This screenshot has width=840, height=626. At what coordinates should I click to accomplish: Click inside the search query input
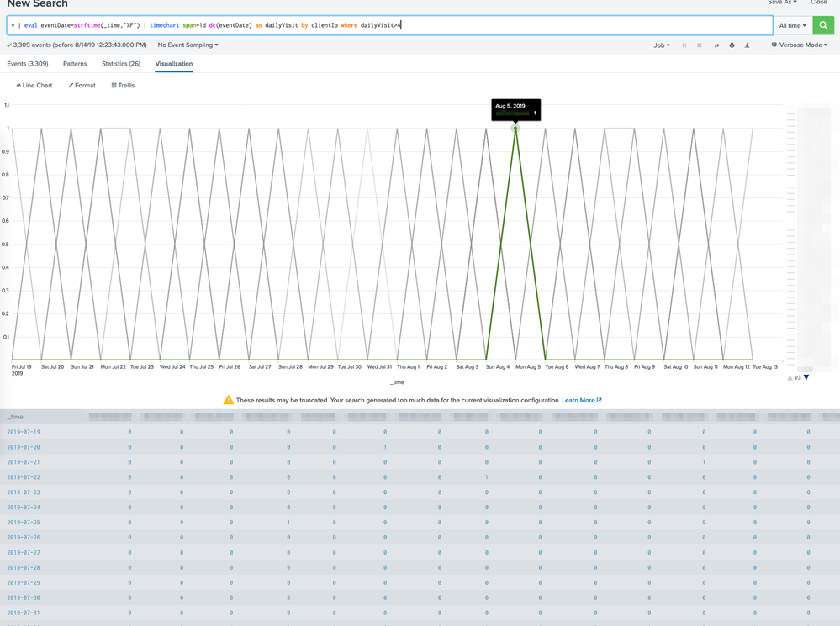click(505, 25)
